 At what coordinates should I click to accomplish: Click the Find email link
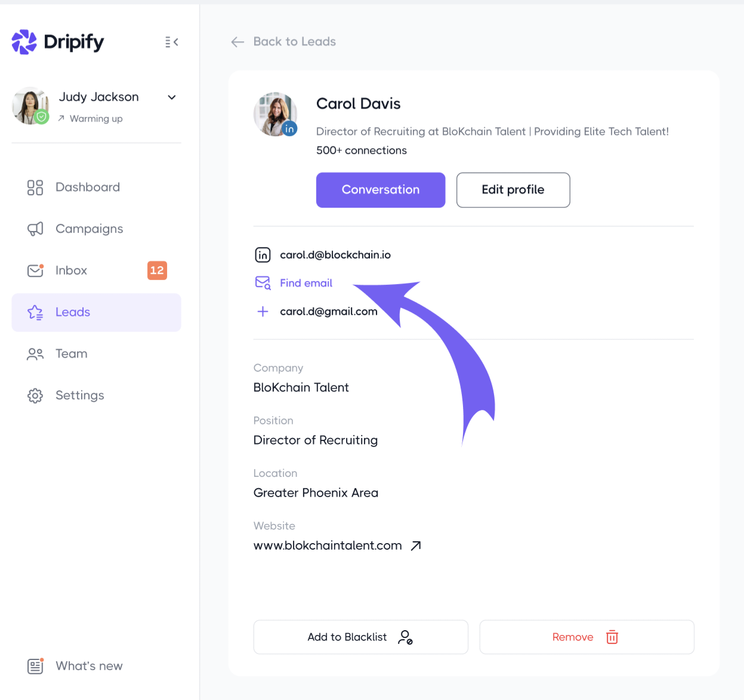point(306,283)
